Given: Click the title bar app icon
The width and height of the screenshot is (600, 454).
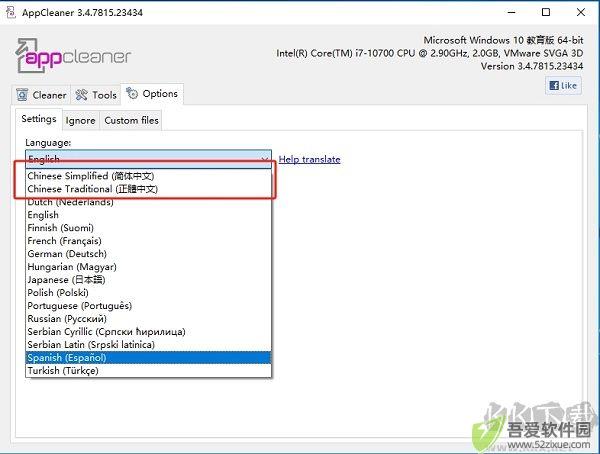Looking at the screenshot, I should coord(11,12).
